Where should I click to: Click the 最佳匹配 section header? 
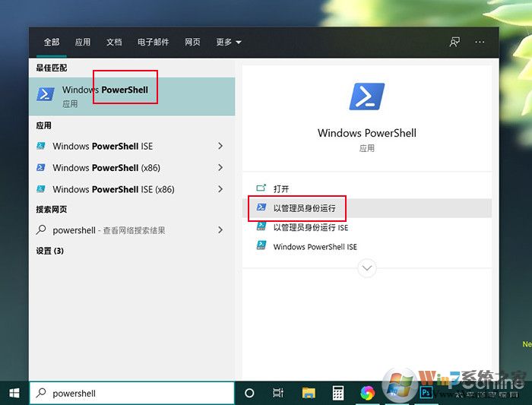(x=52, y=68)
